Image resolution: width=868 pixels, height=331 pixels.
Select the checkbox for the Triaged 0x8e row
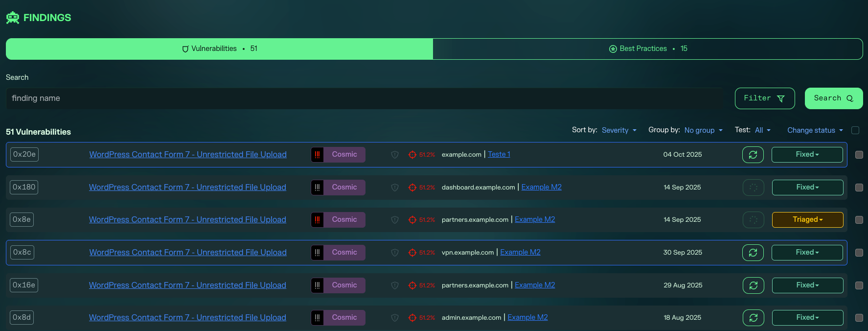coord(859,220)
